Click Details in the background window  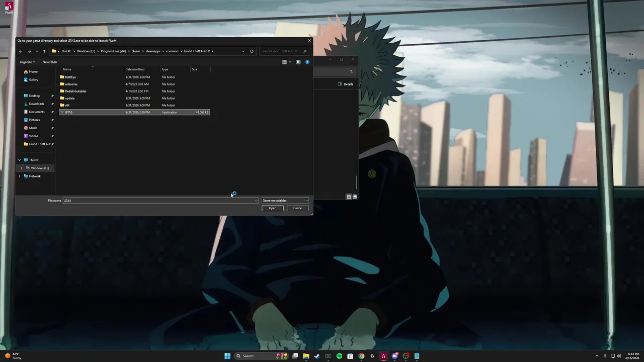coord(346,84)
